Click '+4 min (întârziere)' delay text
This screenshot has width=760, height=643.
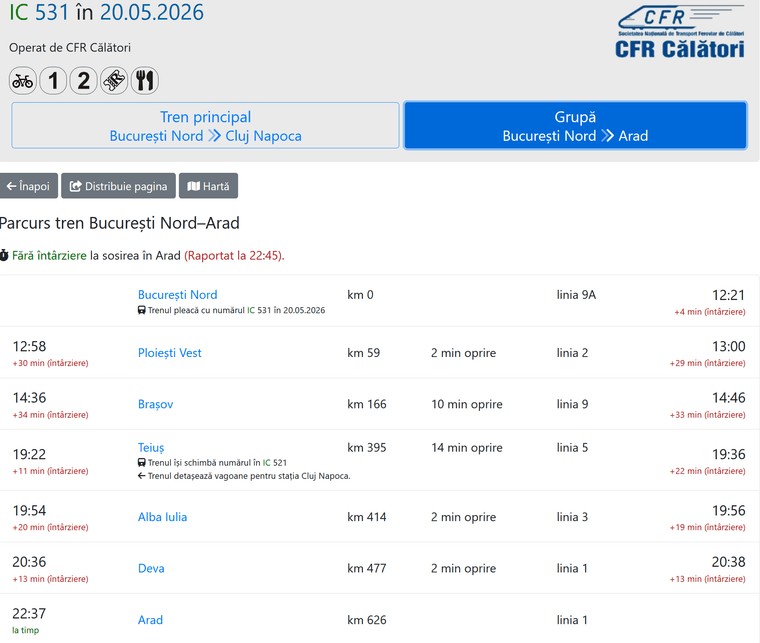point(710,312)
